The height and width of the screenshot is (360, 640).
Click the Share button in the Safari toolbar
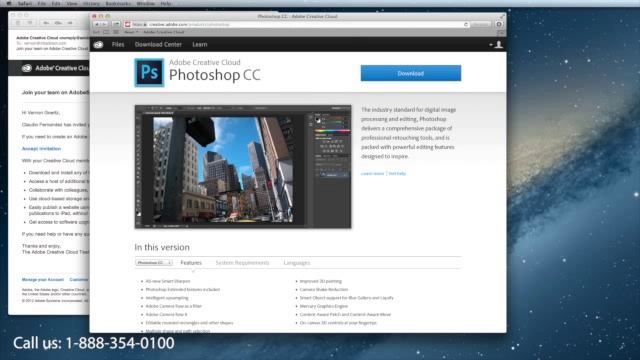(x=116, y=24)
